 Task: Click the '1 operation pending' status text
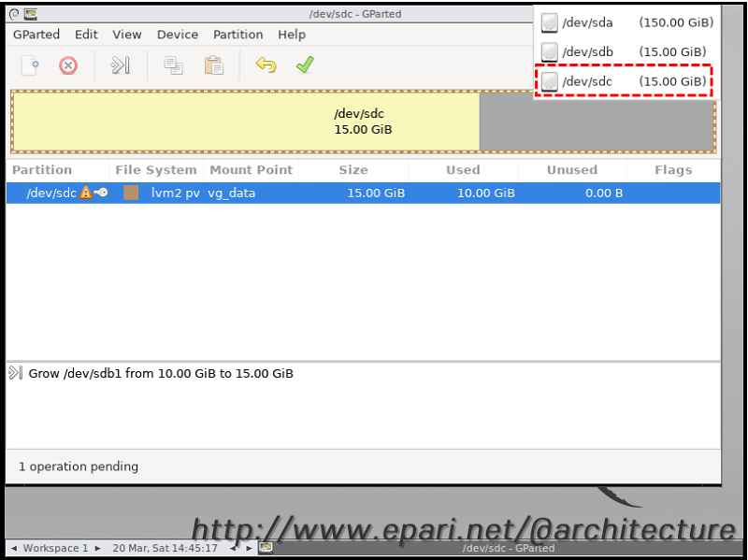79,466
